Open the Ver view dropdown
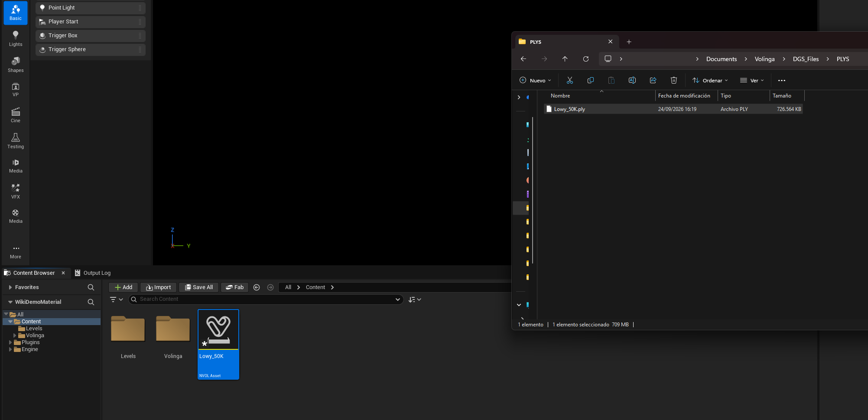868x420 pixels. (x=752, y=80)
